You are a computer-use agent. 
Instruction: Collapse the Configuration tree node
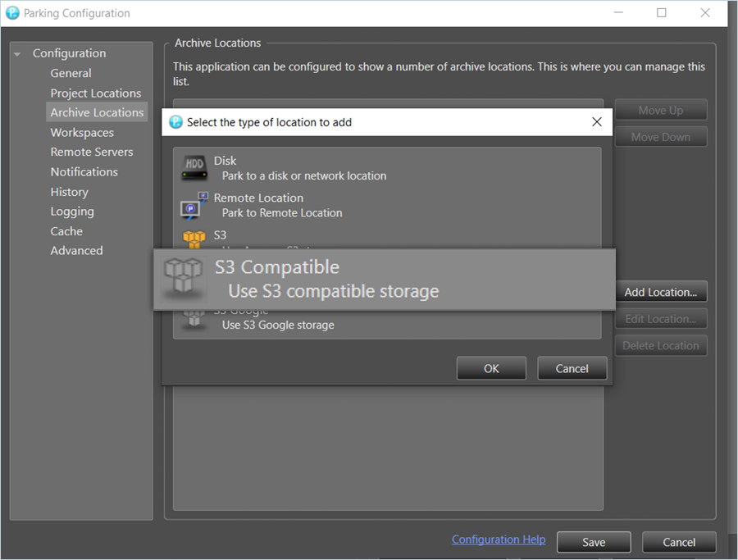click(x=17, y=54)
